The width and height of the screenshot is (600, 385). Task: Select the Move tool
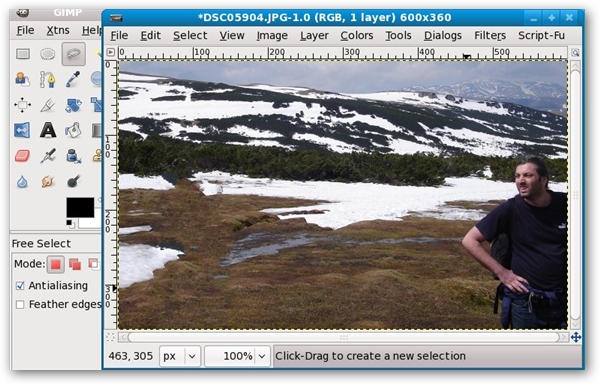[22, 104]
